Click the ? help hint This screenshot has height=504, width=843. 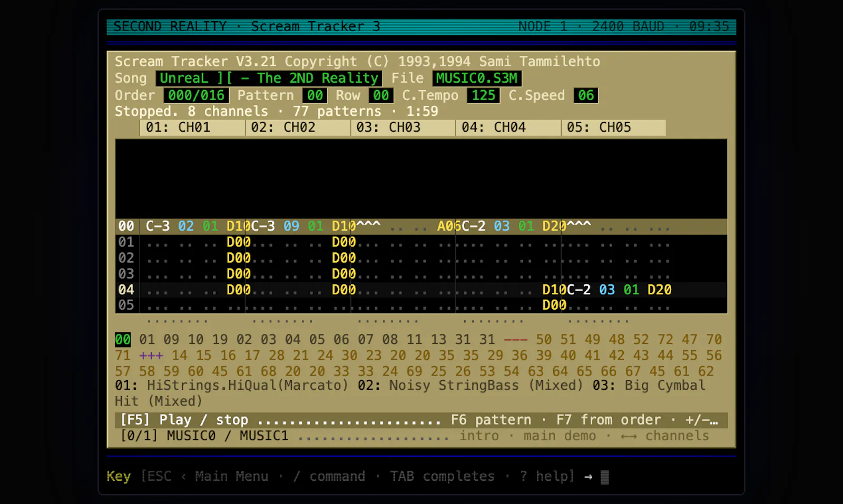tap(545, 477)
